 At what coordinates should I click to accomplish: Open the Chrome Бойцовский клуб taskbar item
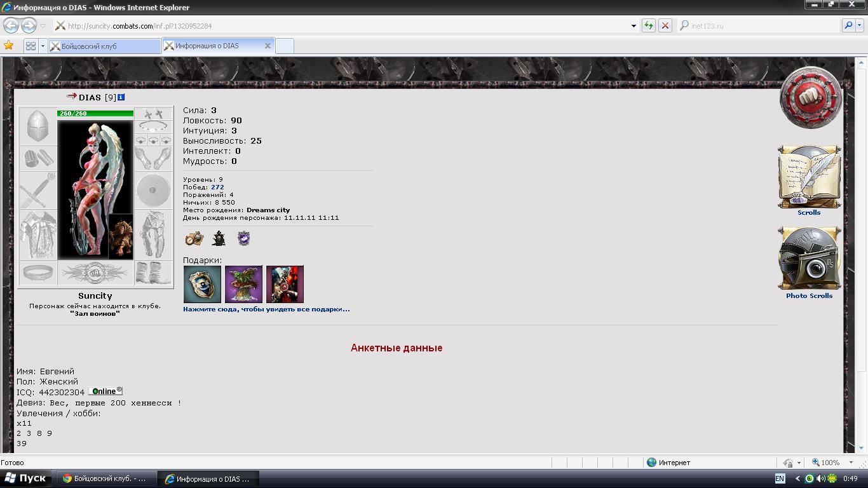[105, 478]
